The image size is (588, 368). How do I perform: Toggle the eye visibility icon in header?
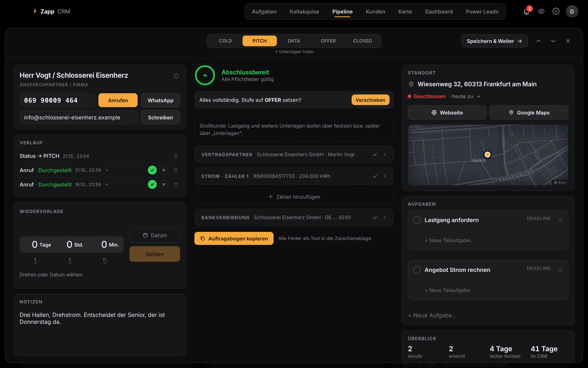coord(541,11)
